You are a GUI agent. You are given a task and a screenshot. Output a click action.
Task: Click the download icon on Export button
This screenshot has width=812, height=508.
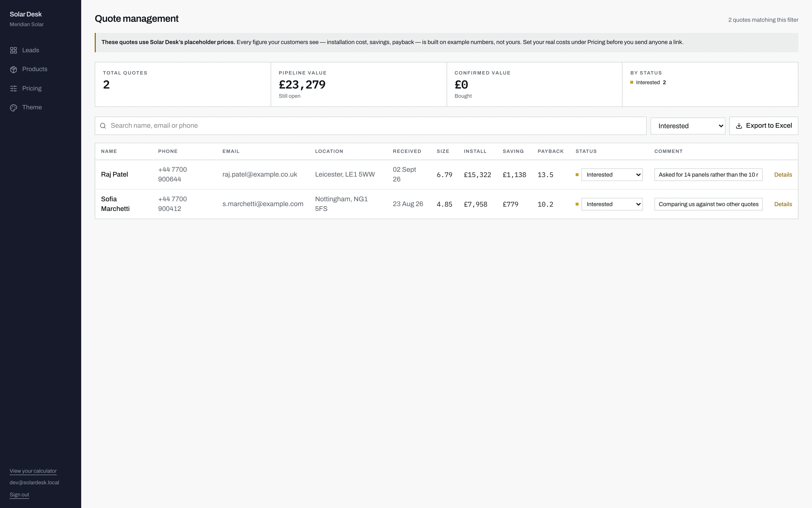click(739, 126)
